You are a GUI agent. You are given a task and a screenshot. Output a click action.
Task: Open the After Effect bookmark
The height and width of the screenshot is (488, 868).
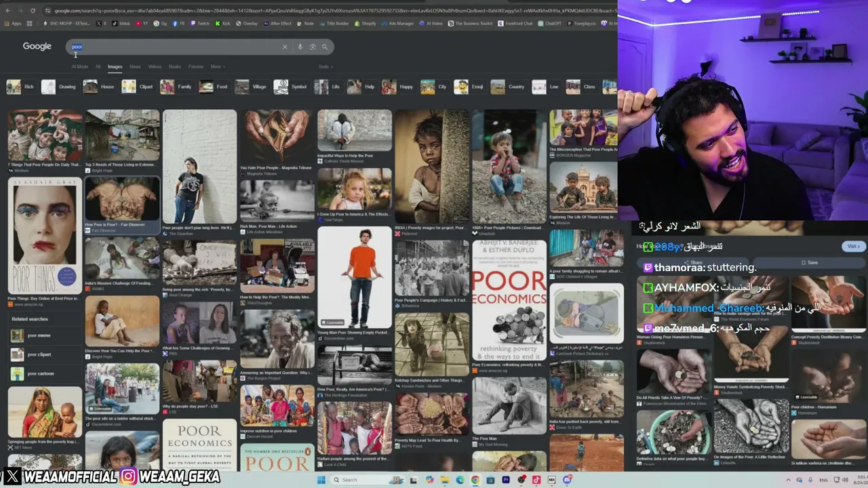pos(277,23)
